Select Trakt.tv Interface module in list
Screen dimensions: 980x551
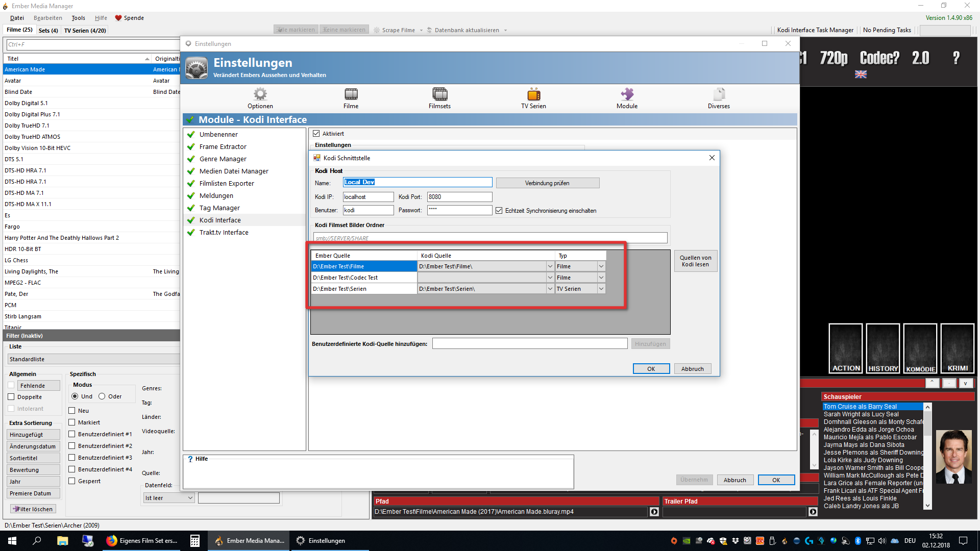click(x=224, y=233)
